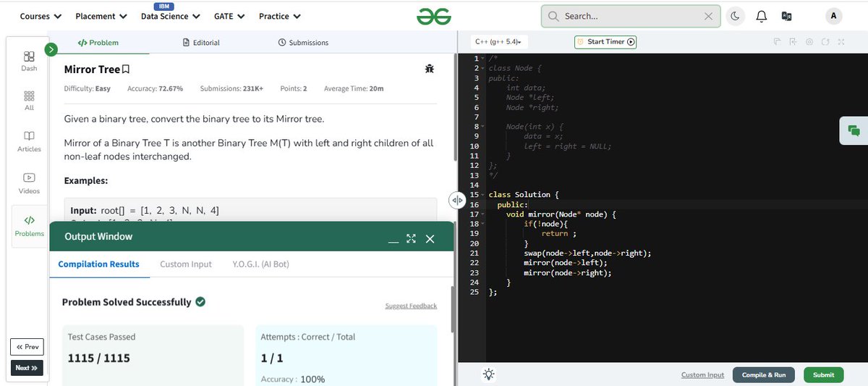Go to next problem with Next
The width and height of the screenshot is (868, 386).
pyautogui.click(x=27, y=368)
